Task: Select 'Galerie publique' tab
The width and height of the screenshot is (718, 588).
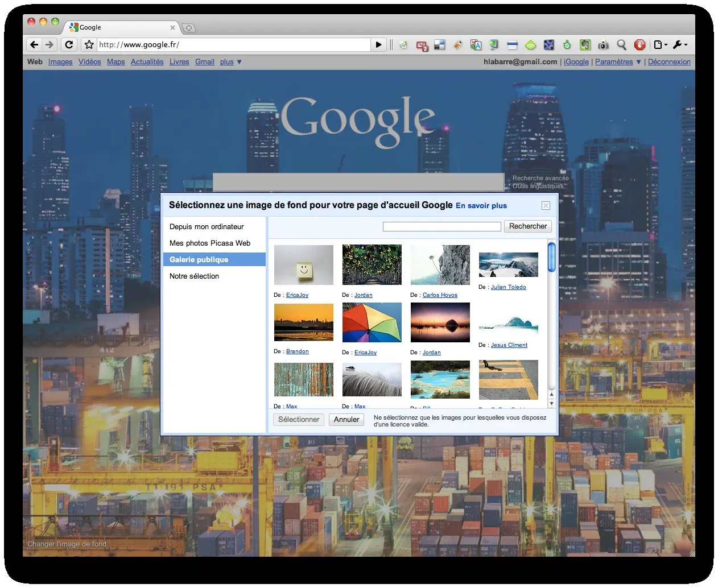Action: [x=214, y=259]
